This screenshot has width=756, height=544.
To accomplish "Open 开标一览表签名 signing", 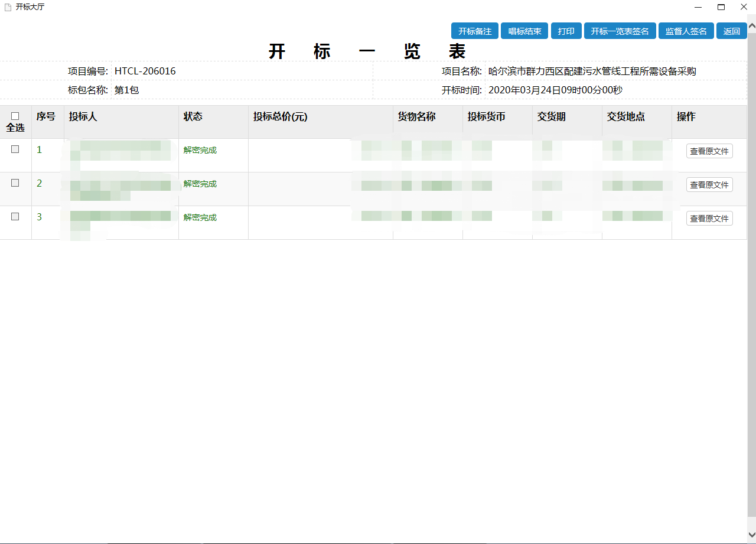I will click(x=620, y=31).
